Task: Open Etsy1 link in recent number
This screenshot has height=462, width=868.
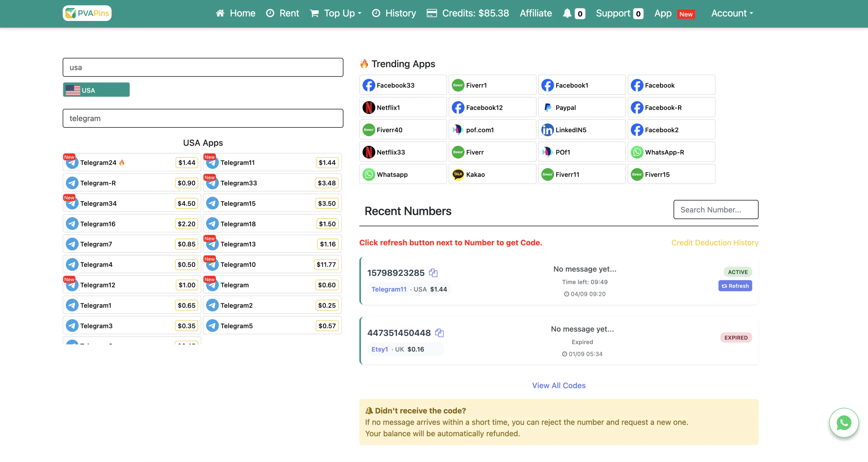Action: [x=379, y=349]
